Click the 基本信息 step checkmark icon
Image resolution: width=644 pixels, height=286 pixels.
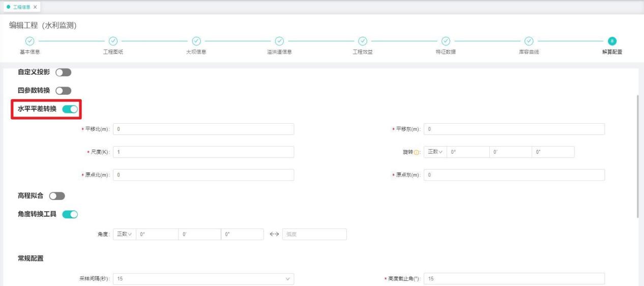click(30, 41)
